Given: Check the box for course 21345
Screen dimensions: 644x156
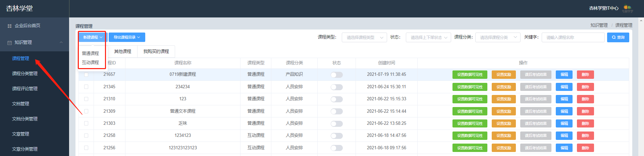Looking at the screenshot, I should pyautogui.click(x=86, y=87).
